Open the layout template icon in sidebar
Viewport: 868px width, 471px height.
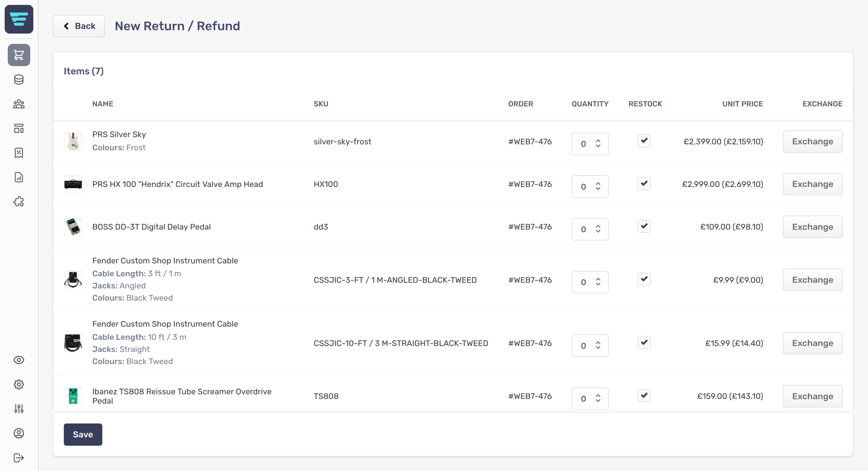(19, 128)
